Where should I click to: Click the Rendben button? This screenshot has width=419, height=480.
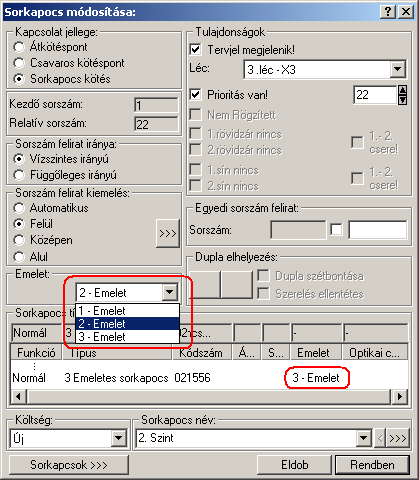point(372,465)
